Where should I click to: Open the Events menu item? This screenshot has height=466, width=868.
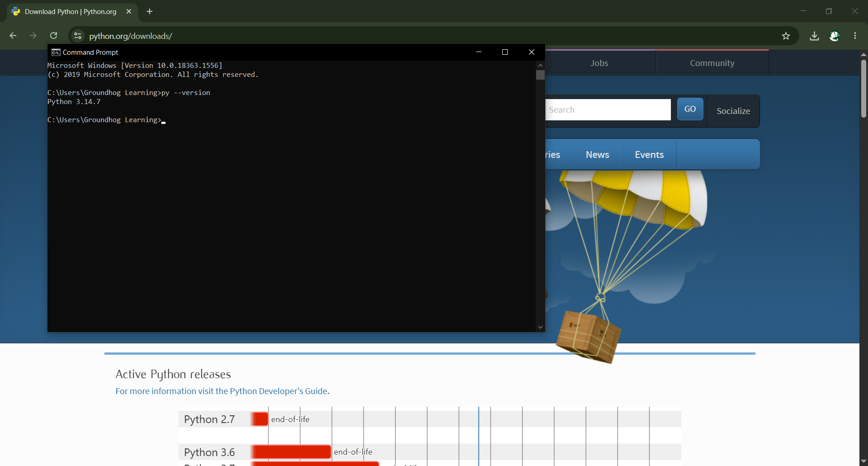click(649, 155)
